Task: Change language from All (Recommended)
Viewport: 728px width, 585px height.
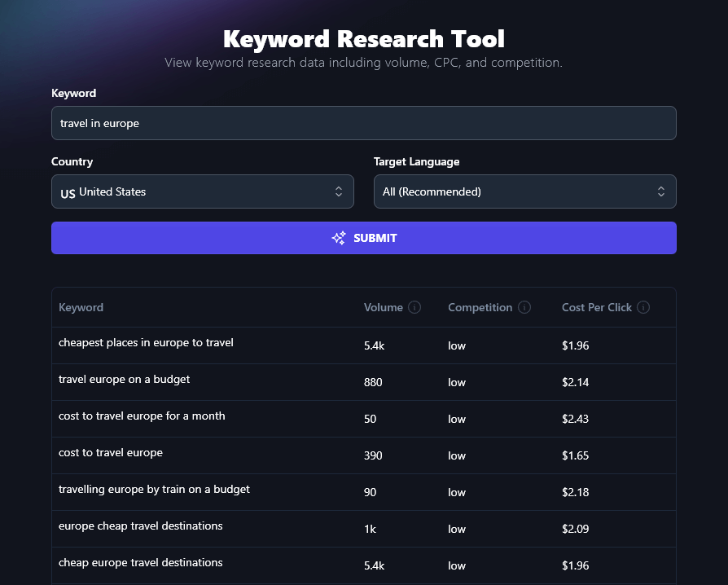Action: (x=524, y=191)
